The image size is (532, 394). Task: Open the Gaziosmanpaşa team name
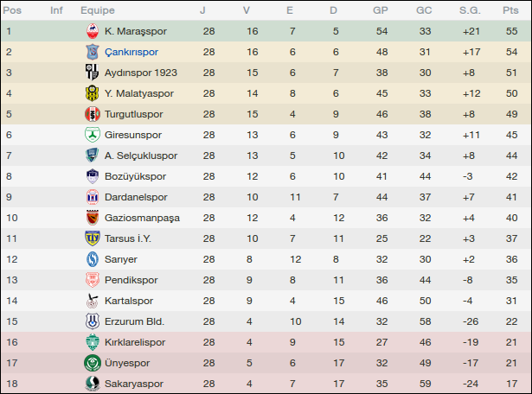tap(142, 218)
